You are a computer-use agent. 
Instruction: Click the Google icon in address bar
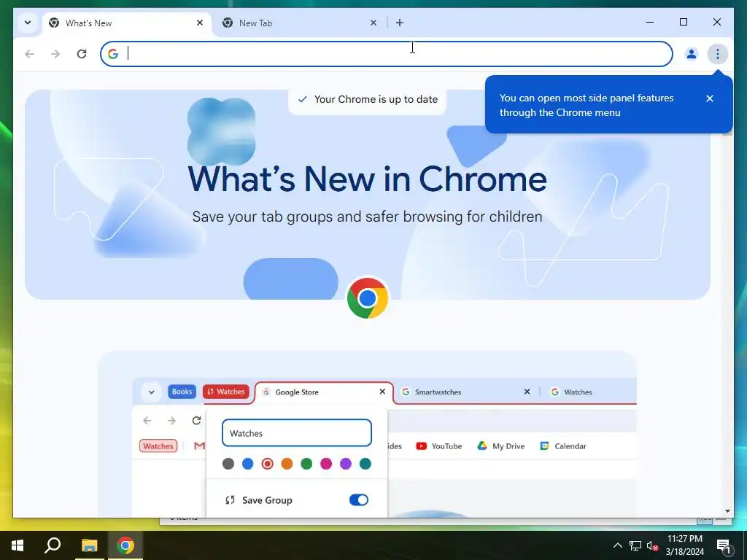pos(113,54)
